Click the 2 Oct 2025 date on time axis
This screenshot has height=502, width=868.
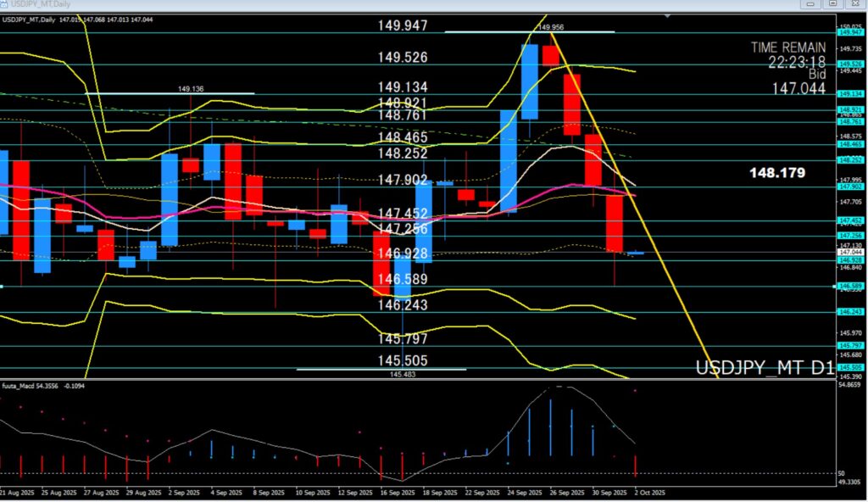point(649,492)
